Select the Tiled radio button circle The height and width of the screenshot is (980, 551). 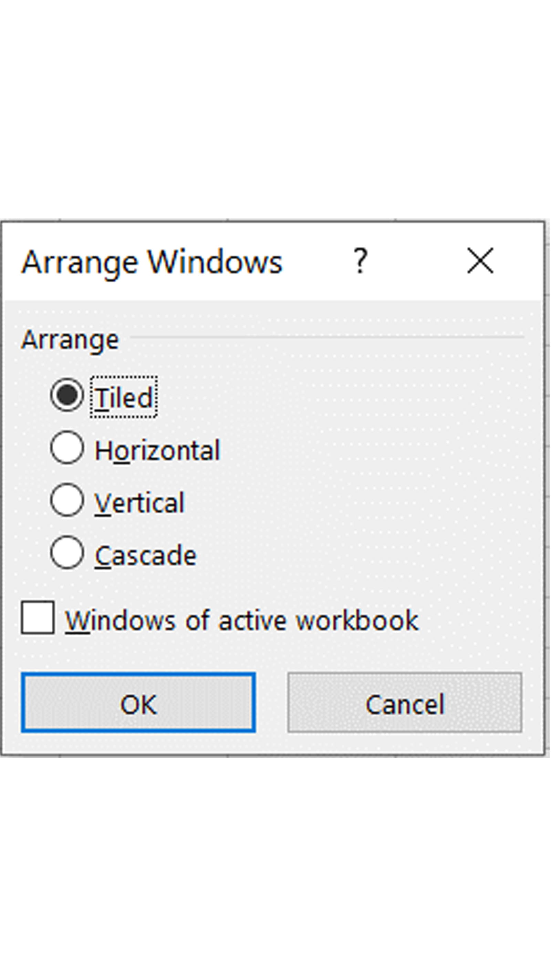(x=67, y=395)
